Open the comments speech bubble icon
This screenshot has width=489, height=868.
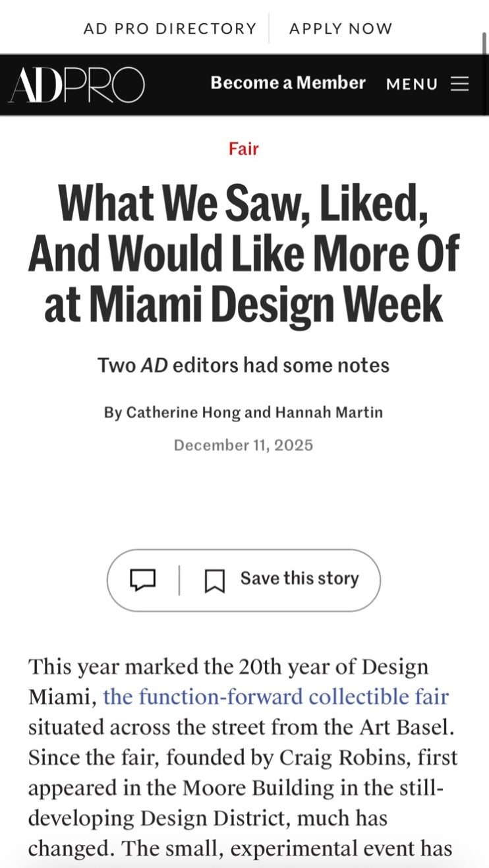(143, 580)
